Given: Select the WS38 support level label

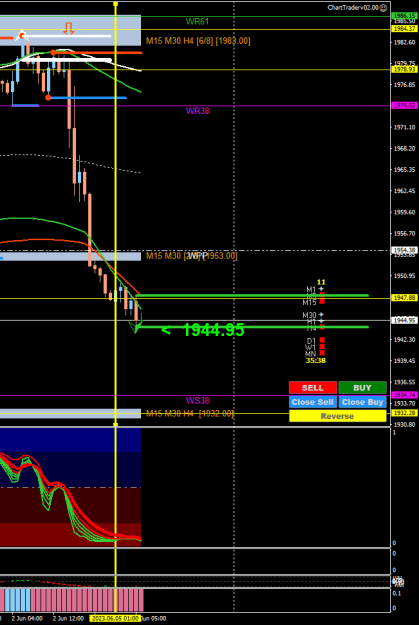Looking at the screenshot, I should pos(197,401).
